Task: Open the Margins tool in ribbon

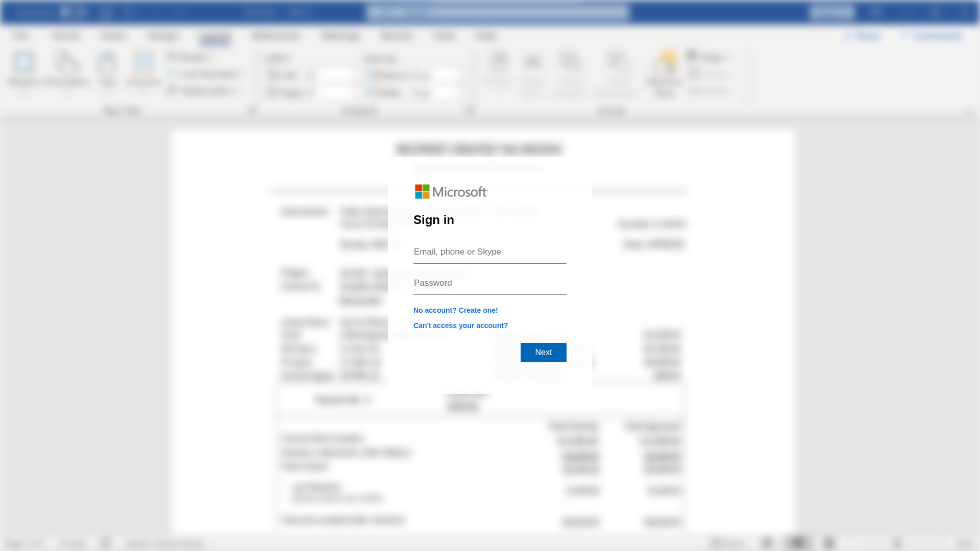Action: coord(23,73)
